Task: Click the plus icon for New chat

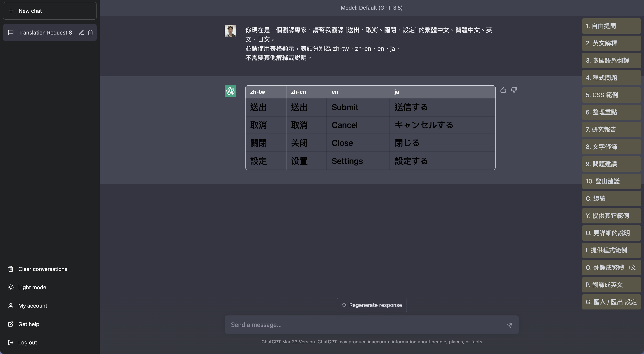Action: click(x=11, y=11)
